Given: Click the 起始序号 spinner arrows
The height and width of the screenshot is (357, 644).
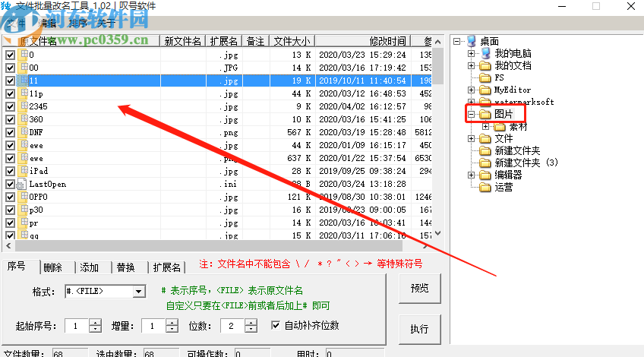Looking at the screenshot, I should pos(95,326).
